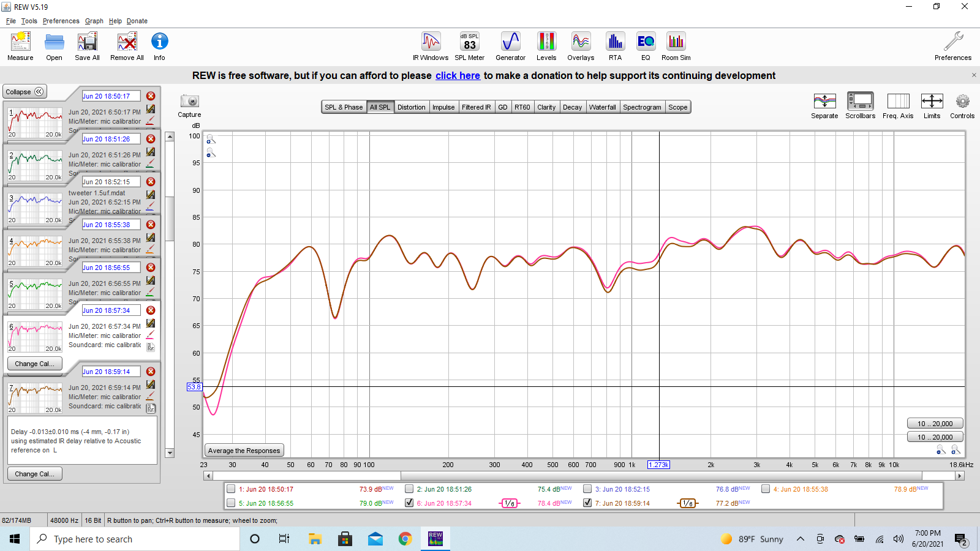
Task: Click horizontal scrollbar right arrow
Action: point(960,476)
